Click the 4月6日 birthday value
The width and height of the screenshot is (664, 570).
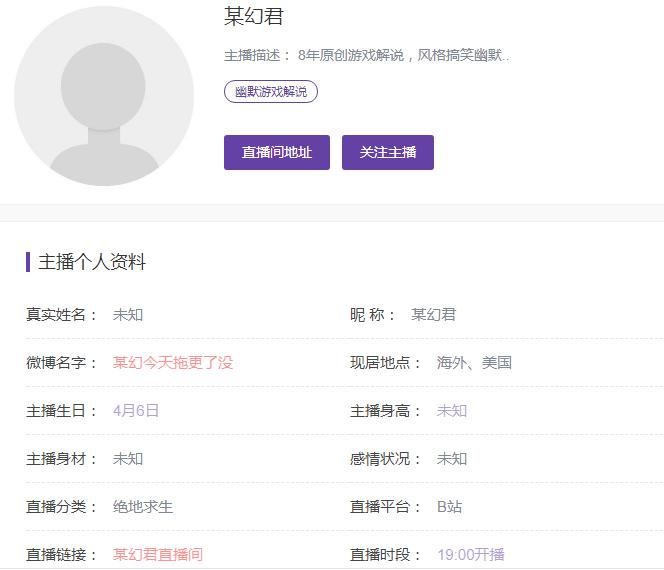136,411
